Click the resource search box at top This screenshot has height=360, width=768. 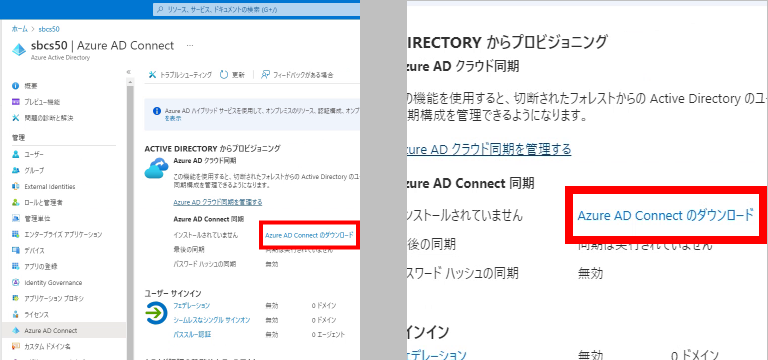[x=257, y=9]
